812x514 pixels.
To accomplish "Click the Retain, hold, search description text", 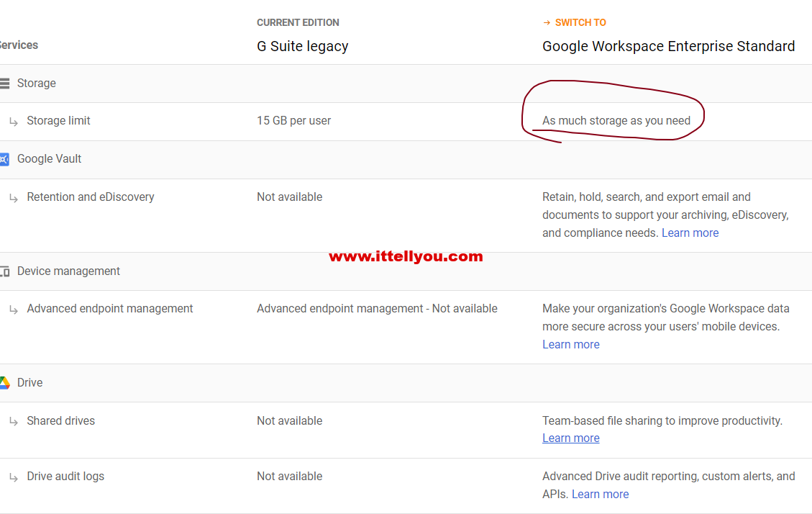I will [665, 215].
